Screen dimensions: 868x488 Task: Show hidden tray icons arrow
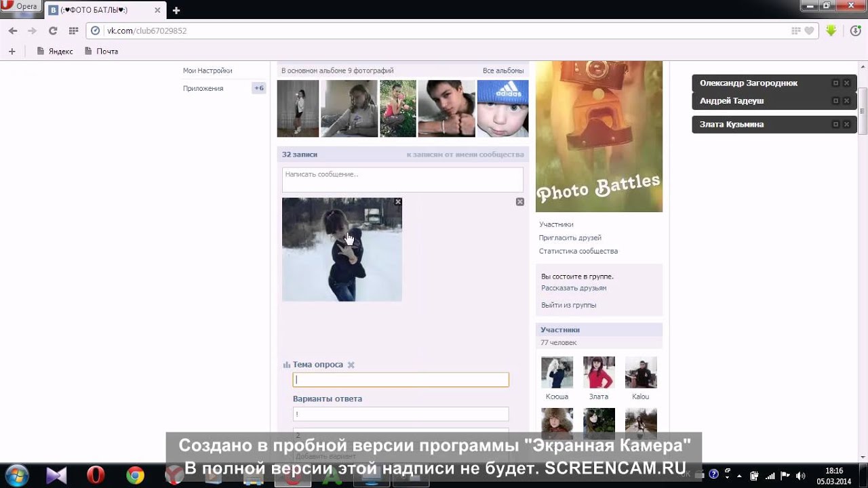738,475
